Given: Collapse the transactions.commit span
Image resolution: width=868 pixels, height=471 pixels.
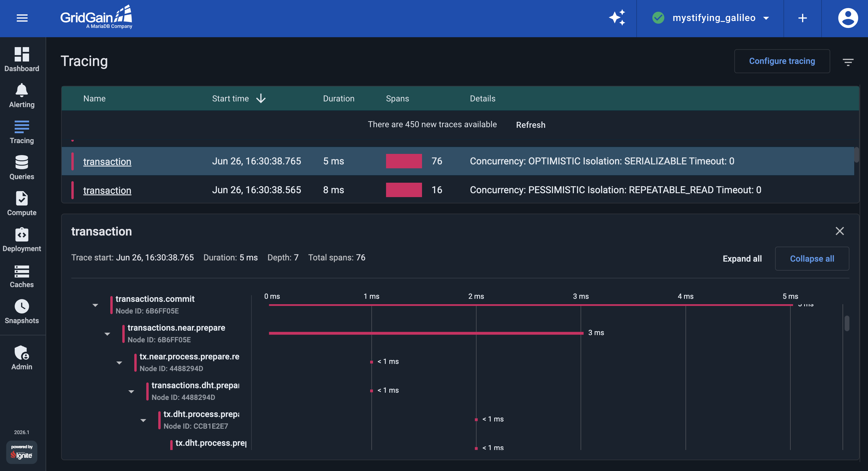Looking at the screenshot, I should click(95, 305).
